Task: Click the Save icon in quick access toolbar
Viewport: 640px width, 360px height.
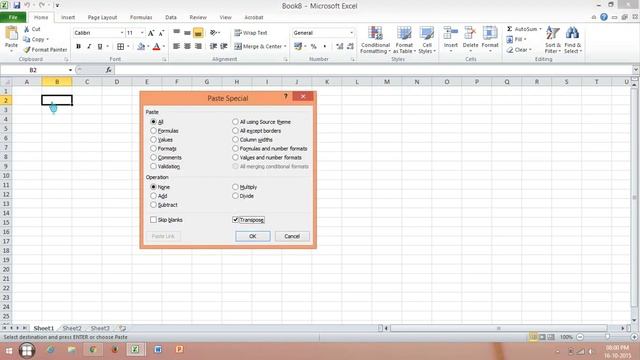Action: click(x=17, y=5)
